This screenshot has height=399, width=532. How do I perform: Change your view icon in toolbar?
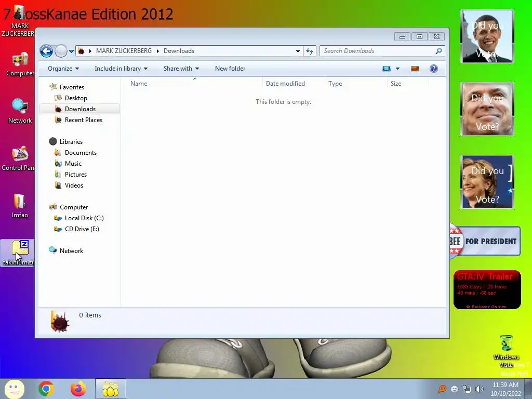pyautogui.click(x=387, y=69)
